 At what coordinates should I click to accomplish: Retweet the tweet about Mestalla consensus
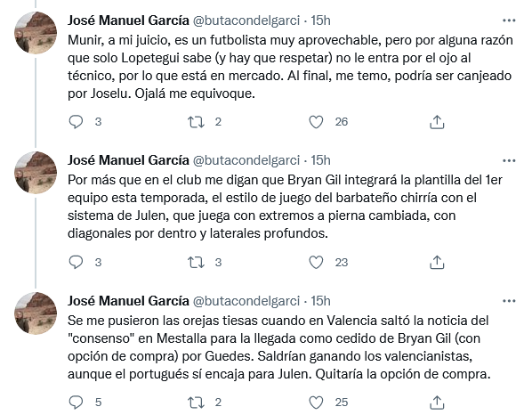coord(196,403)
